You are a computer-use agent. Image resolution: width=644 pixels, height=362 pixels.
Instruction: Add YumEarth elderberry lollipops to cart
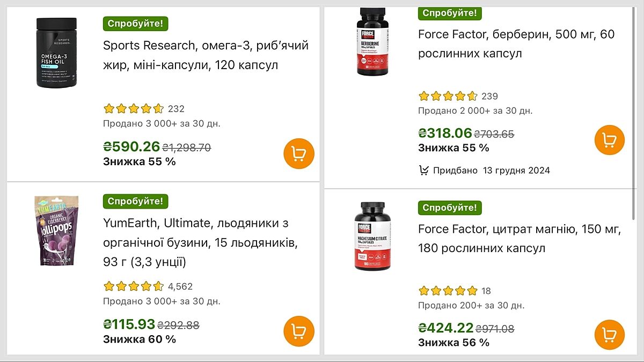[299, 331]
